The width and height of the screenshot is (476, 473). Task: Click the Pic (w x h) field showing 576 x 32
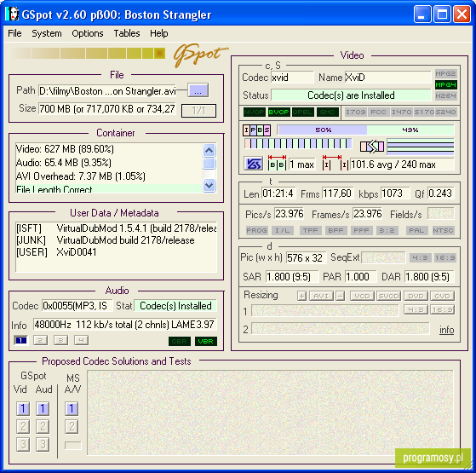pos(306,258)
